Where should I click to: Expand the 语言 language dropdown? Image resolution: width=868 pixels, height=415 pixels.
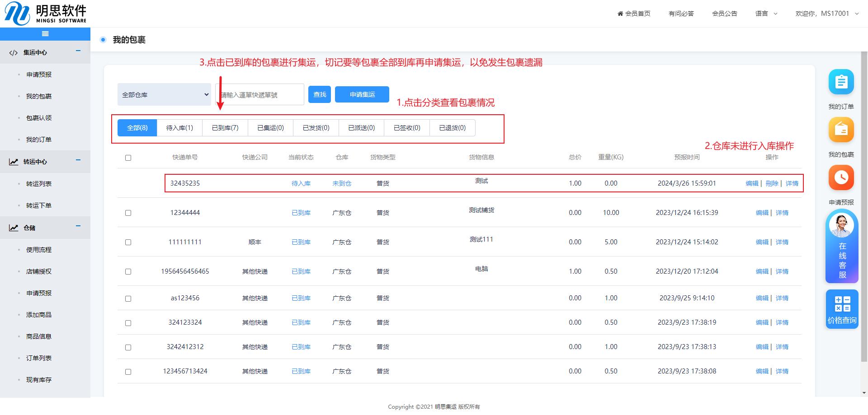(766, 14)
